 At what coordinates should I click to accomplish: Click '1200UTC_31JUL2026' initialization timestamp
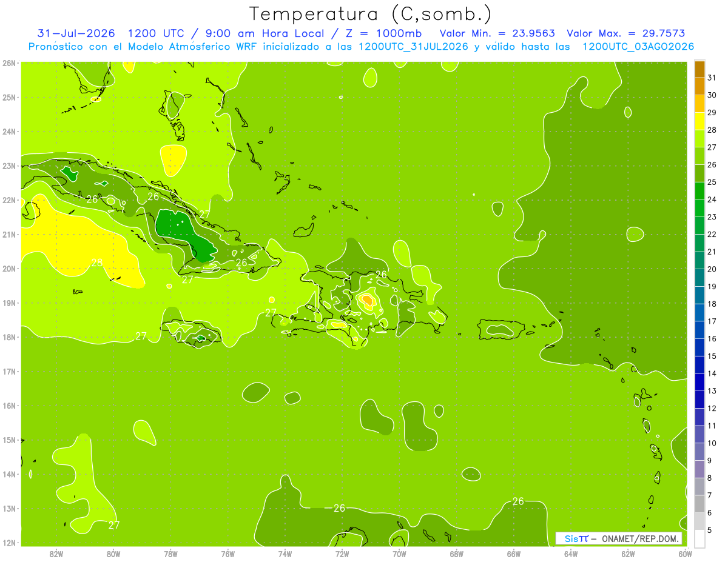414,47
